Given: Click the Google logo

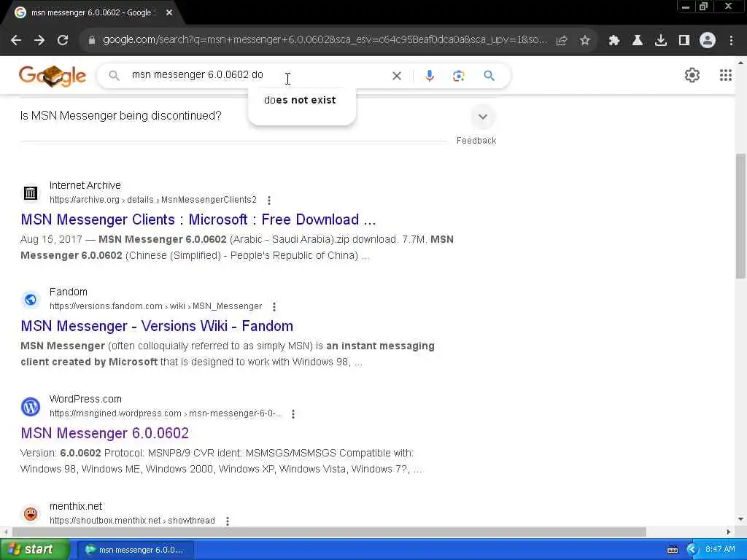Looking at the screenshot, I should pos(53,76).
